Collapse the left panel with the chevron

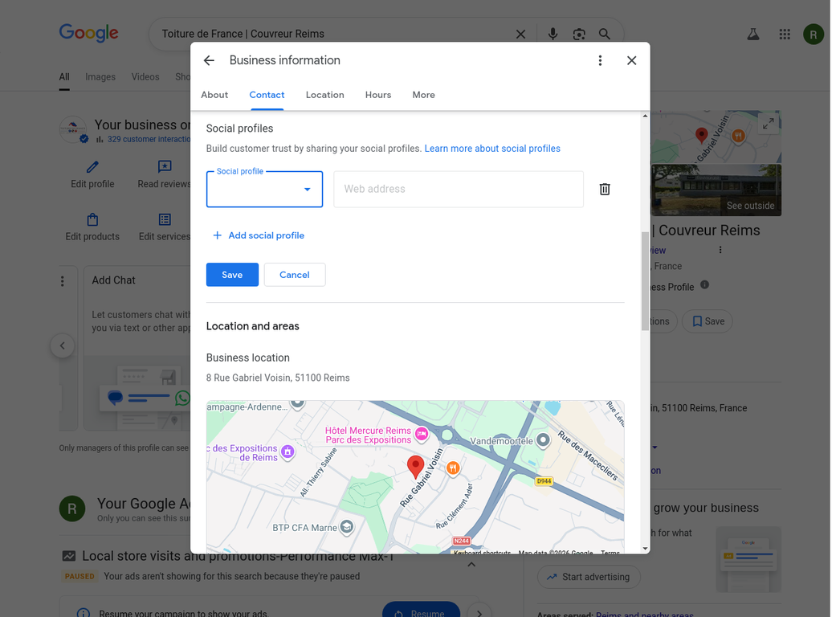pyautogui.click(x=63, y=345)
